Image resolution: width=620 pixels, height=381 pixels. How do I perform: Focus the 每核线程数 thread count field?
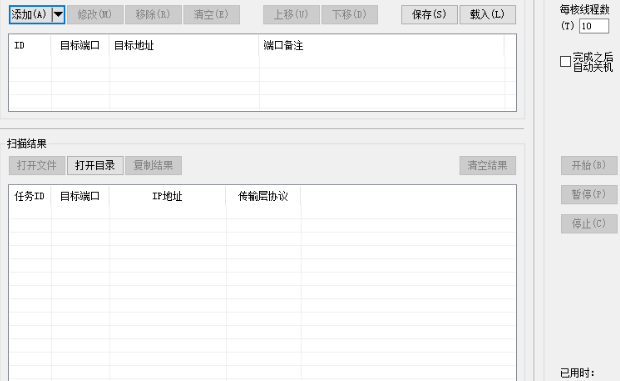click(x=594, y=26)
